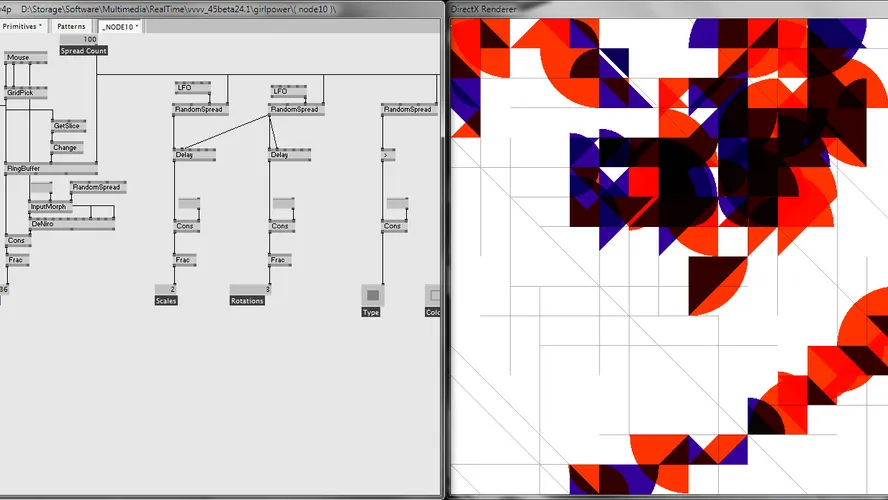Open the Patterns tab
Viewport: 888px width, 500px height.
71,26
